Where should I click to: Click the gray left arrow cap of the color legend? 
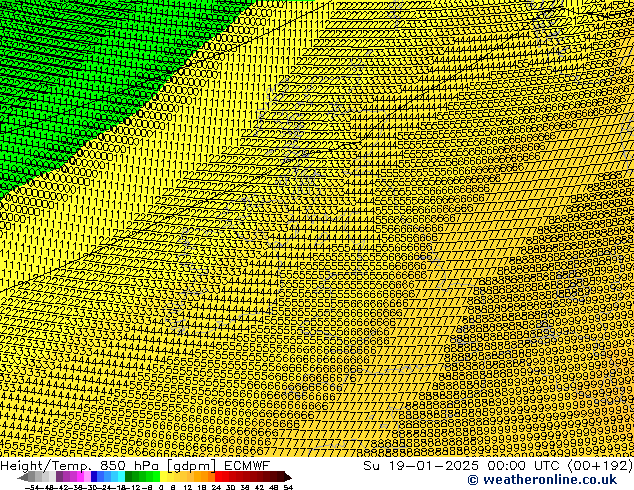coord(23,477)
